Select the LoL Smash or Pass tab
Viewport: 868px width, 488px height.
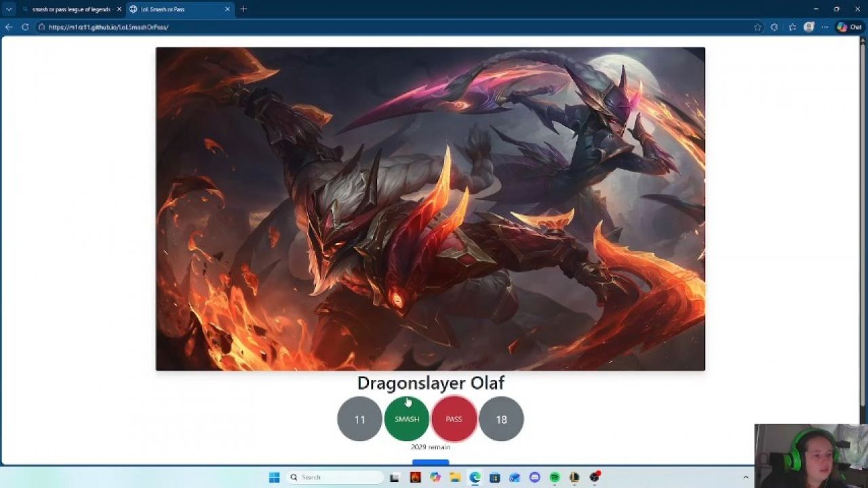pyautogui.click(x=178, y=10)
